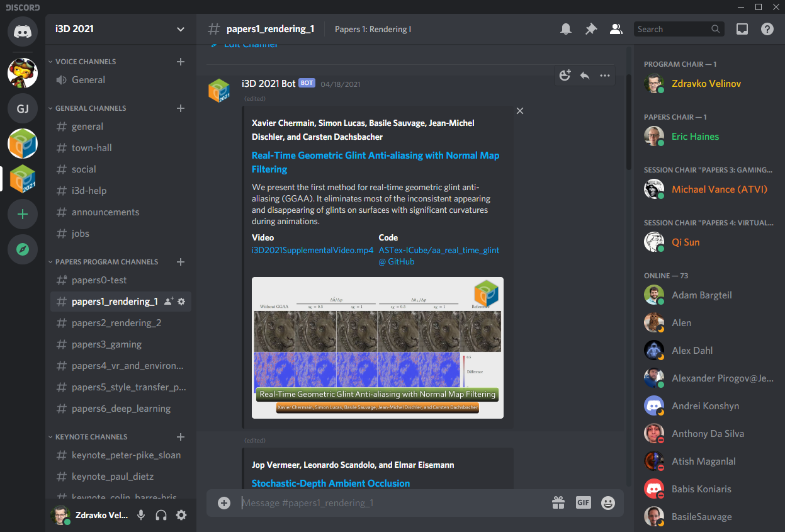Add reaction to the bot message

pyautogui.click(x=565, y=76)
